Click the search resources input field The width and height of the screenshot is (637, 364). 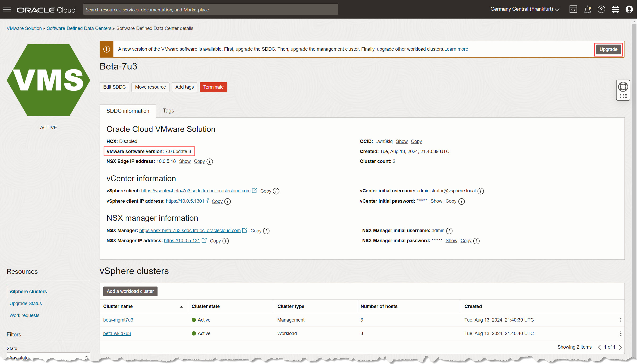point(210,10)
